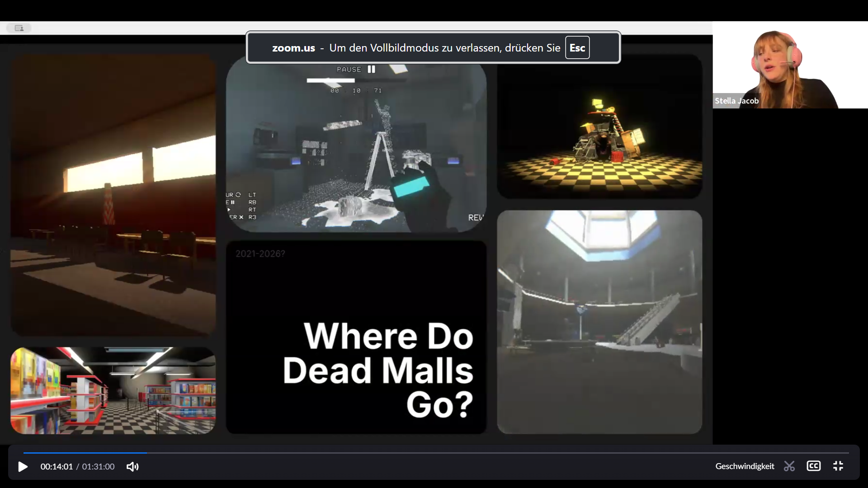
Task: Open the Geschwindigkeit speed menu
Action: click(745, 466)
